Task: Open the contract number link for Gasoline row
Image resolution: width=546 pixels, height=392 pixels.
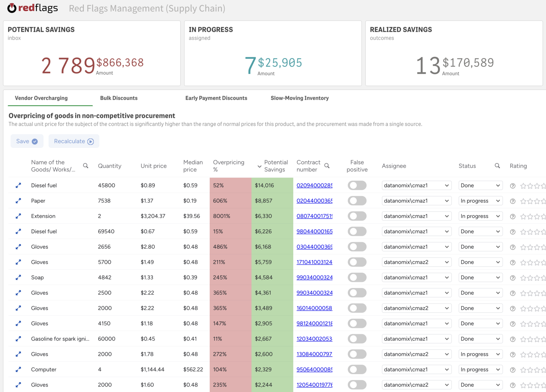Action: pyautogui.click(x=314, y=339)
